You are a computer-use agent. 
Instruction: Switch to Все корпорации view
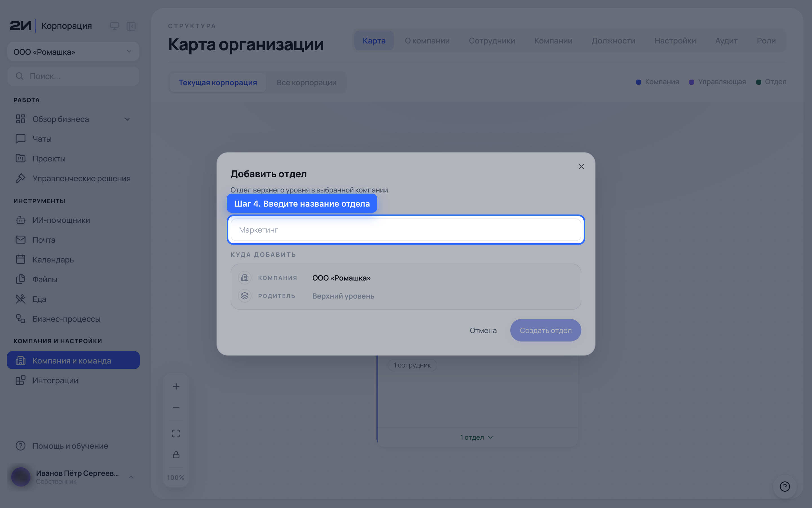click(306, 83)
